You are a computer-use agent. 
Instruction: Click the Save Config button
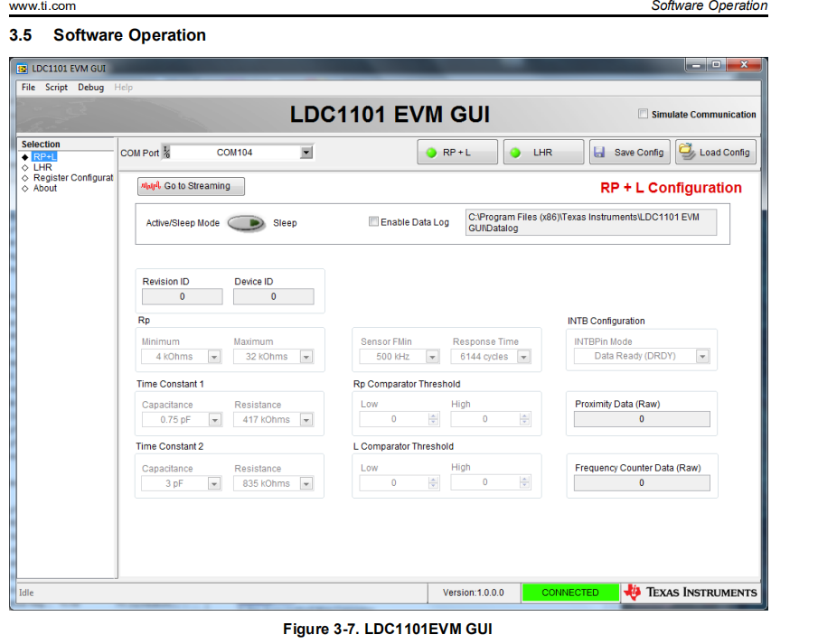tap(629, 153)
